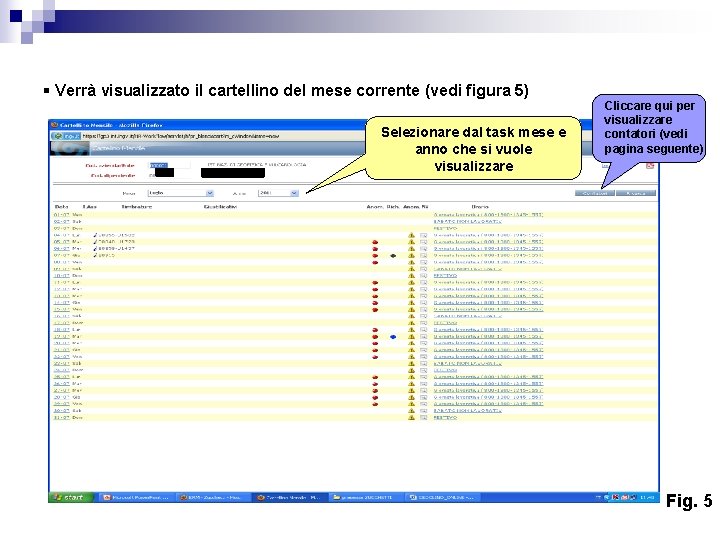Open the note icon in row 09-07
Image resolution: width=720 pixels, height=540 pixels.
point(424,269)
